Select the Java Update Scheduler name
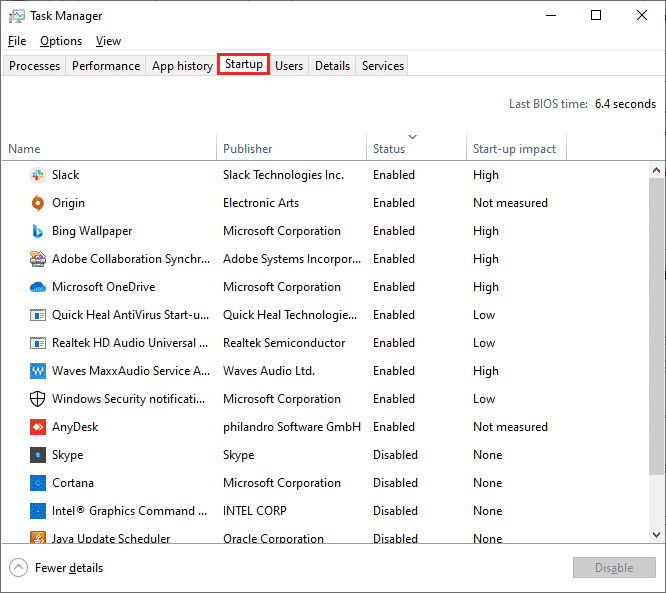 111,538
